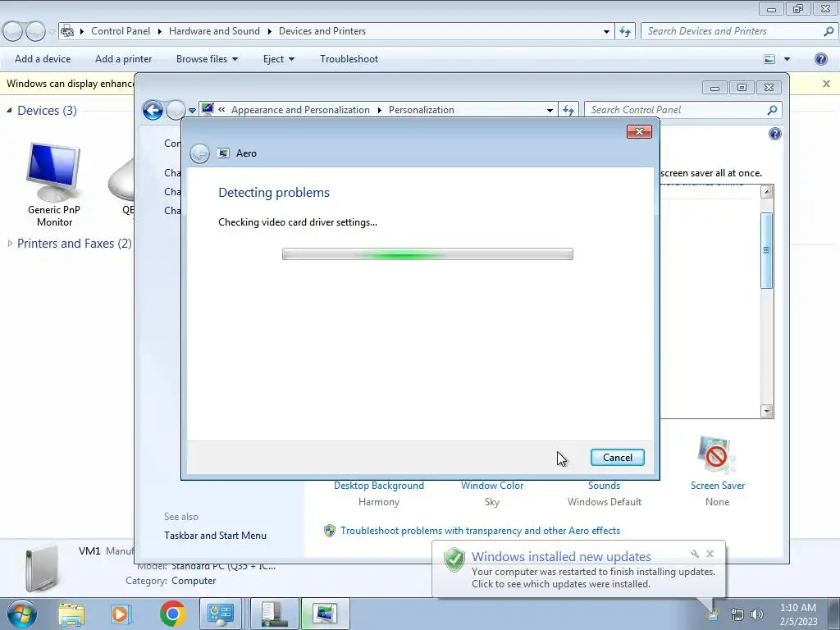The image size is (840, 630).
Task: Expand address bar dropdown in Personalization window
Action: click(550, 111)
